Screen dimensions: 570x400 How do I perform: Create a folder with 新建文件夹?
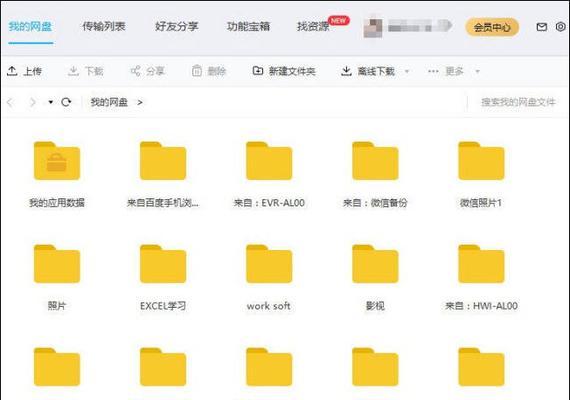point(284,71)
